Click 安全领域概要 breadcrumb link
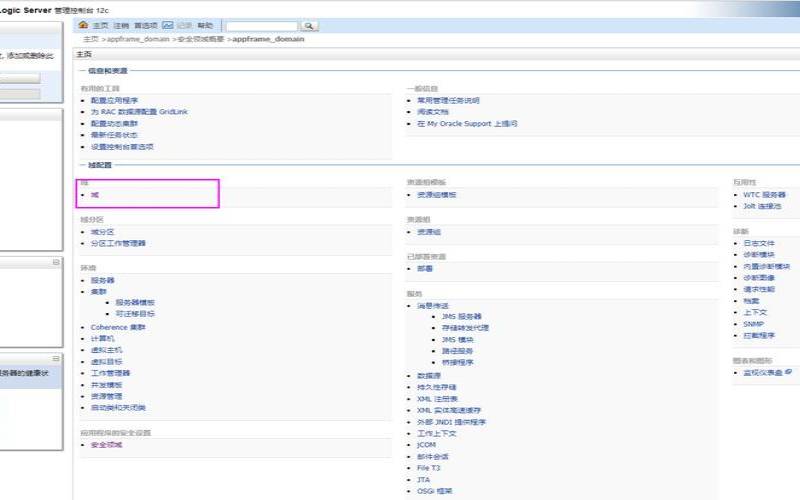 pos(201,39)
